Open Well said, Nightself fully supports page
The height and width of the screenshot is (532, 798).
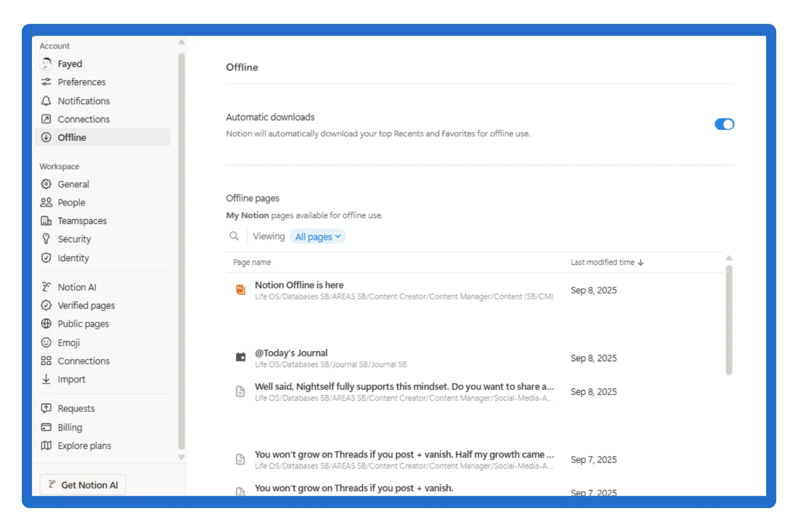[404, 387]
